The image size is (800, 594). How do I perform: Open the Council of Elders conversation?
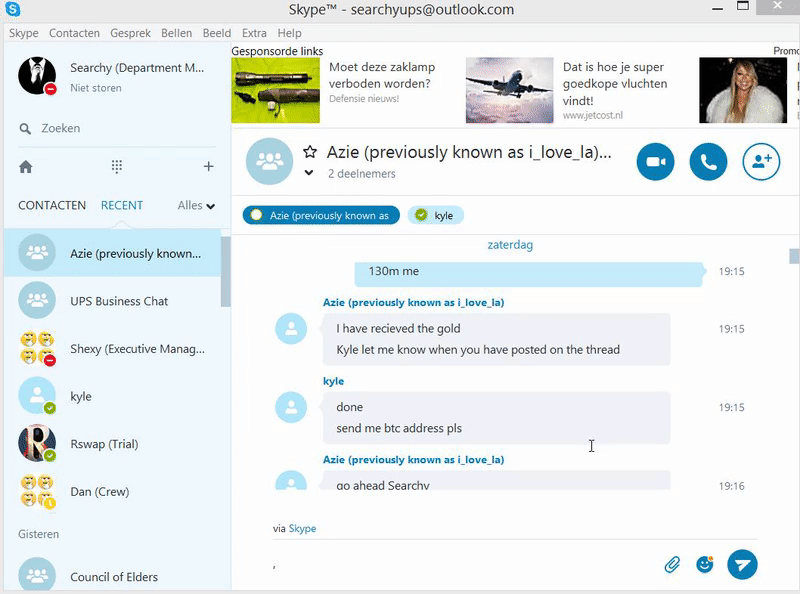click(112, 576)
